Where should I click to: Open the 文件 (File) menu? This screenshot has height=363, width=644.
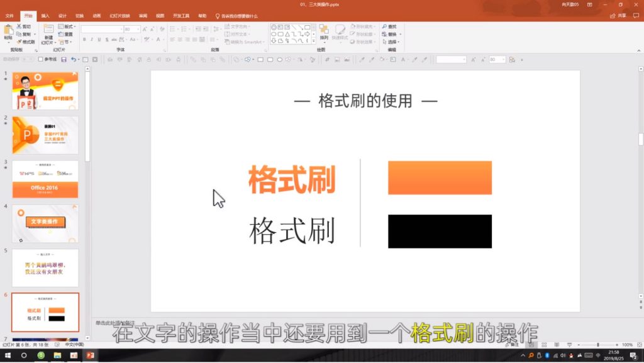coord(11,16)
